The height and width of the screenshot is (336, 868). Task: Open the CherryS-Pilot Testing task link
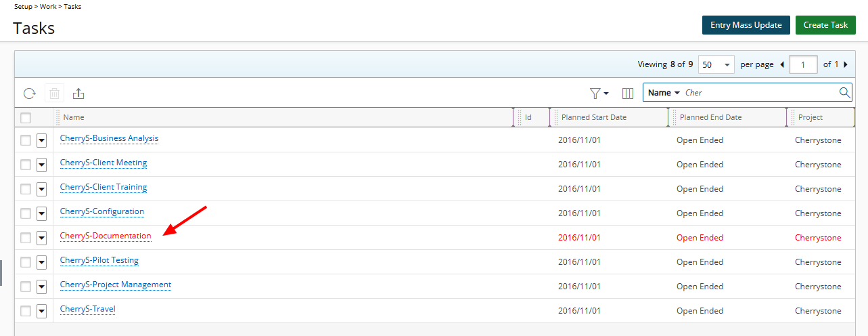(x=99, y=260)
